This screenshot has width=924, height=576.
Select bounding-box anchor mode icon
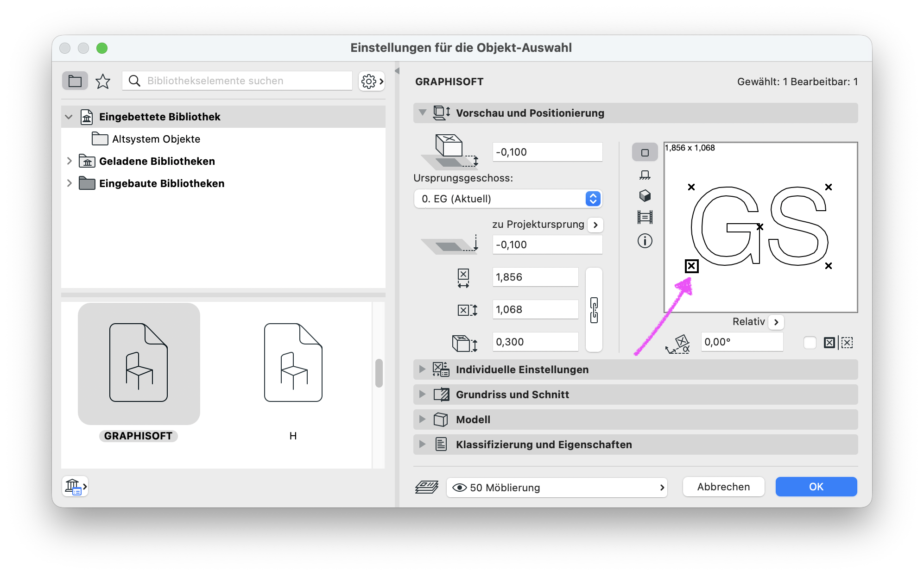[x=847, y=343]
